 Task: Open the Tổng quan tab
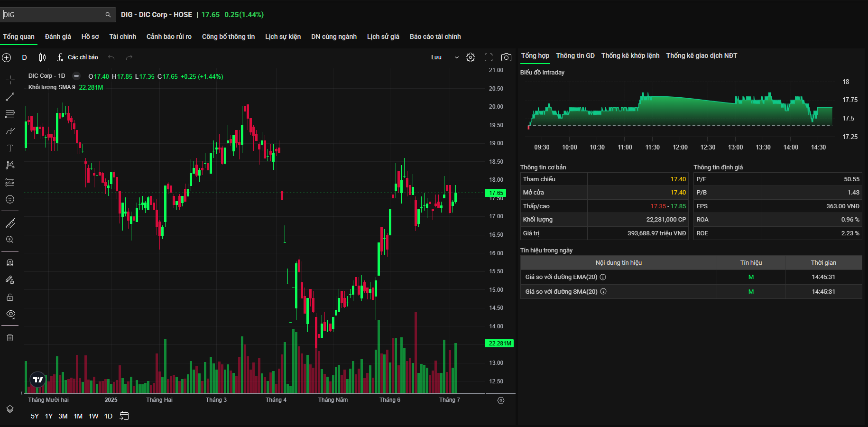18,37
